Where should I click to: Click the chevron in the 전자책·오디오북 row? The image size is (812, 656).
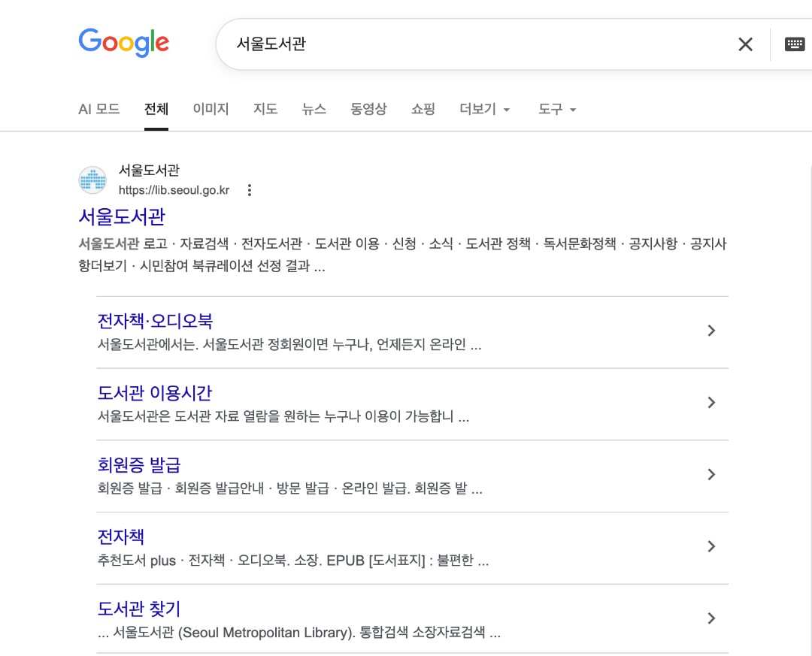tap(711, 331)
